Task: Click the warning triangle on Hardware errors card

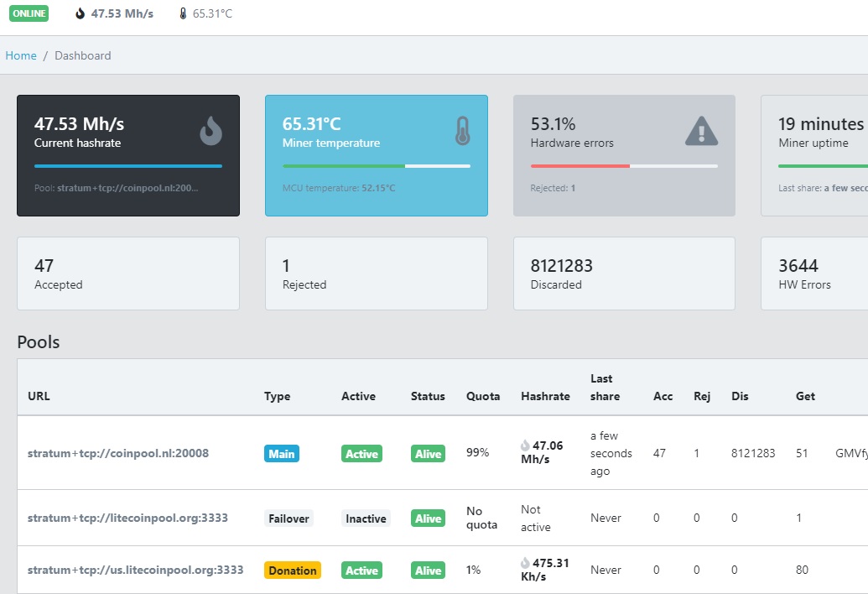Action: click(x=701, y=131)
